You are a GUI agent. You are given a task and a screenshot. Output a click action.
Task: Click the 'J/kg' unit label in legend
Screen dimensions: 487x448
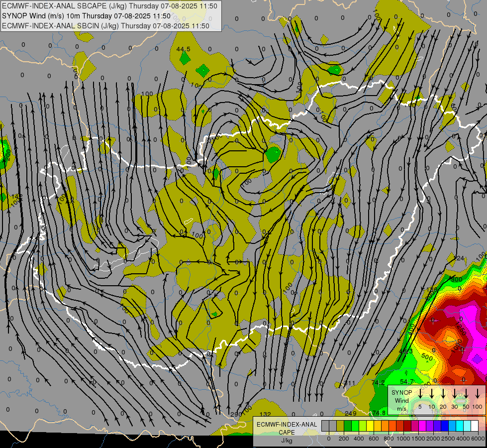coord(287,441)
